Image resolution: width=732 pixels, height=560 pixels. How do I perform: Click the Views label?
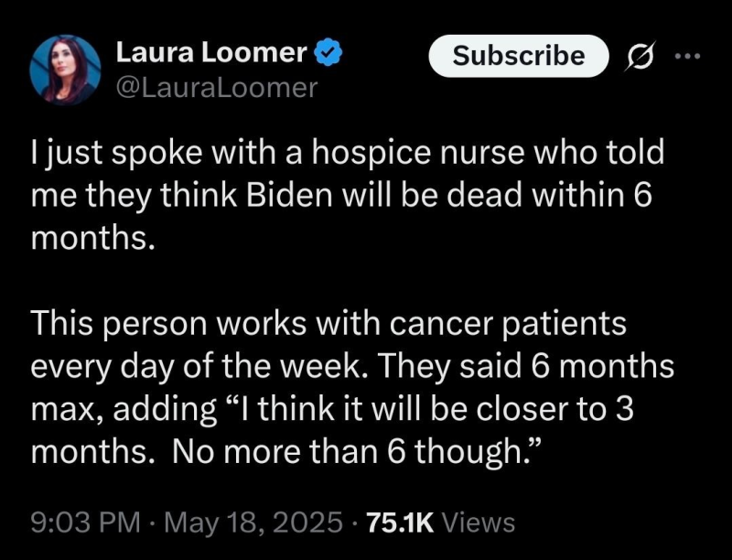(x=479, y=522)
